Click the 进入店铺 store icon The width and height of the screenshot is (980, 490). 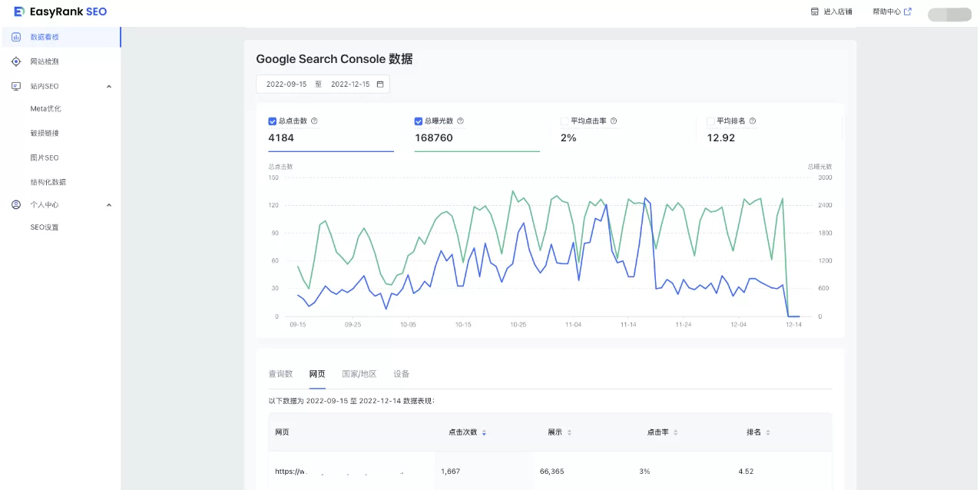point(815,12)
